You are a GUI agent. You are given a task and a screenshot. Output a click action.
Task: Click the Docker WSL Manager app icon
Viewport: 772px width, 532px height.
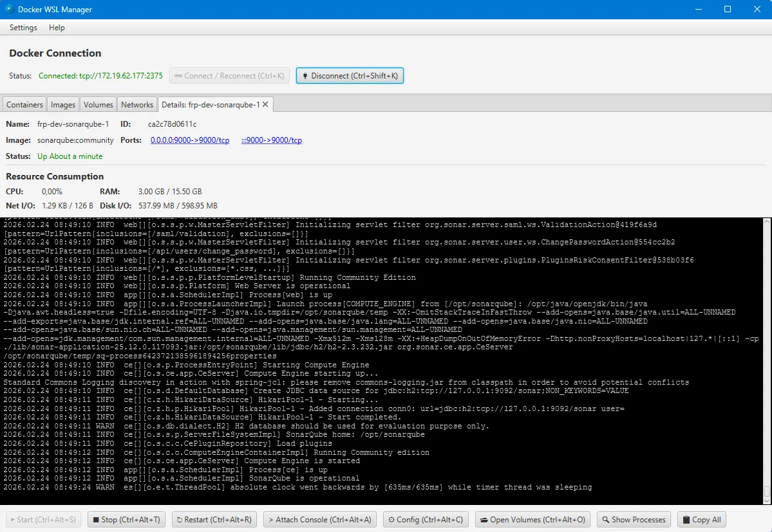point(8,10)
